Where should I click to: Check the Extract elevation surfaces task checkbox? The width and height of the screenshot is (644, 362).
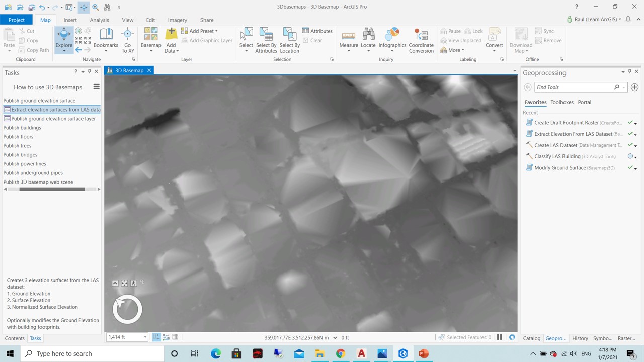[7, 109]
